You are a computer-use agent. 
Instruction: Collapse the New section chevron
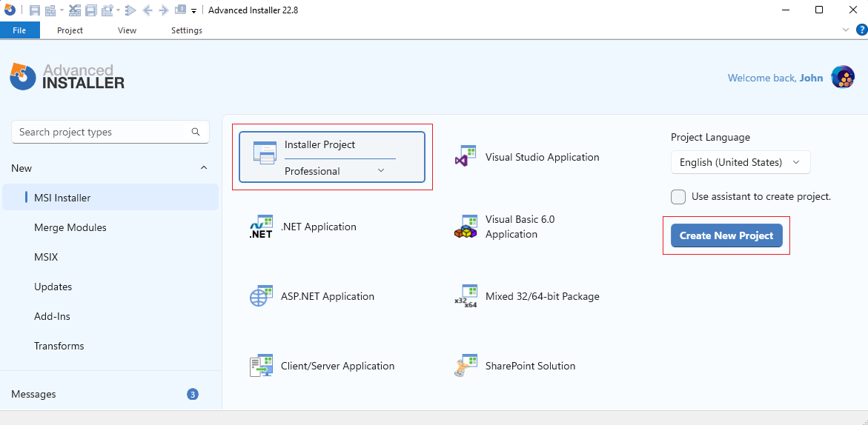[x=204, y=168]
